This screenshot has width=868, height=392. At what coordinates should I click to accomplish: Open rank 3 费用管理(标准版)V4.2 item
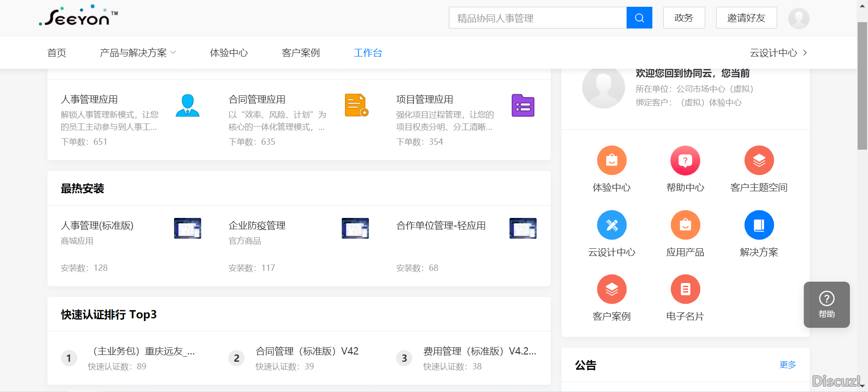(480, 351)
